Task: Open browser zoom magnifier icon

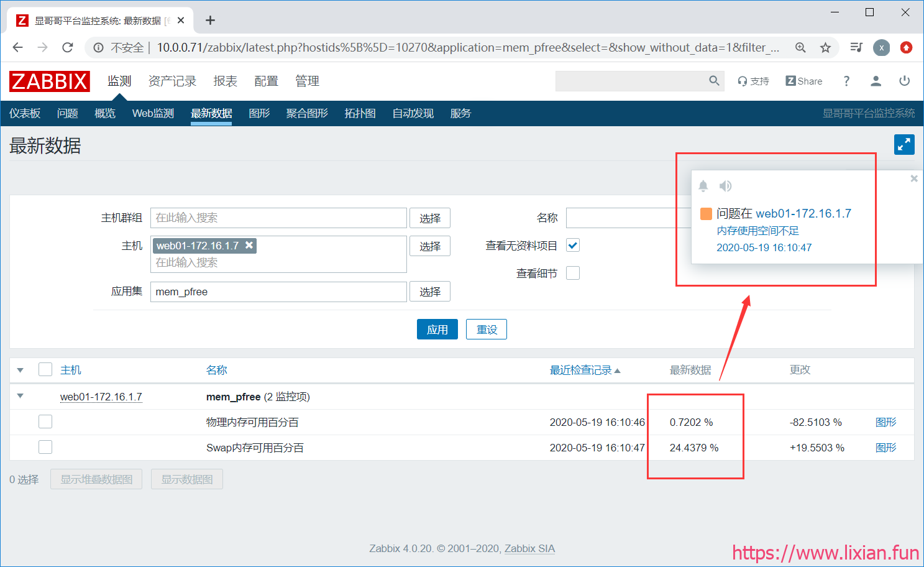Action: (801, 47)
